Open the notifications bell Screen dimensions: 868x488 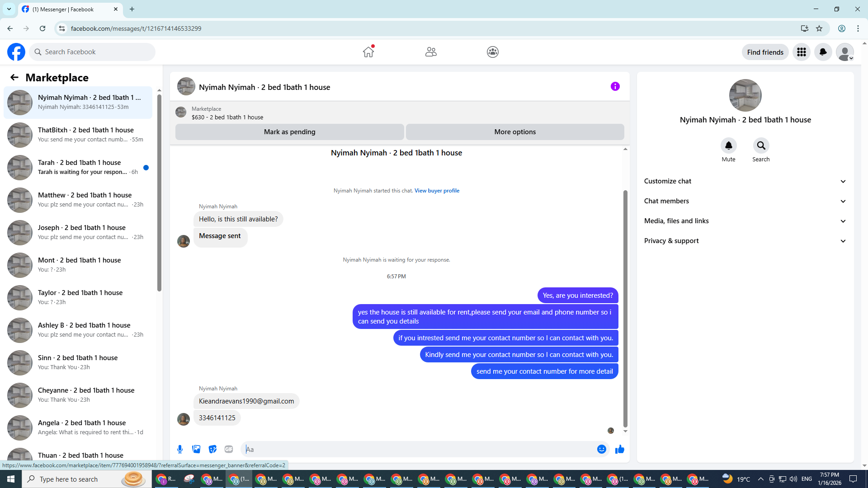click(823, 52)
